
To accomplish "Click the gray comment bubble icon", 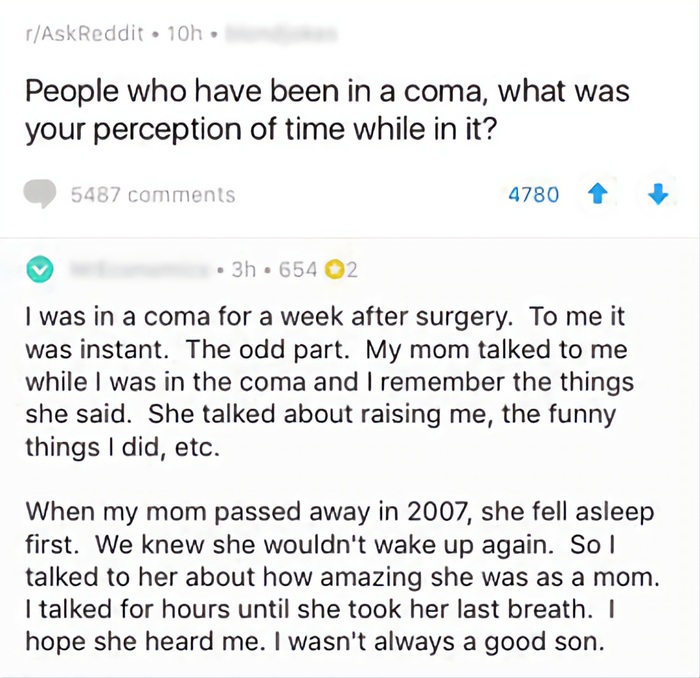I will (x=40, y=194).
